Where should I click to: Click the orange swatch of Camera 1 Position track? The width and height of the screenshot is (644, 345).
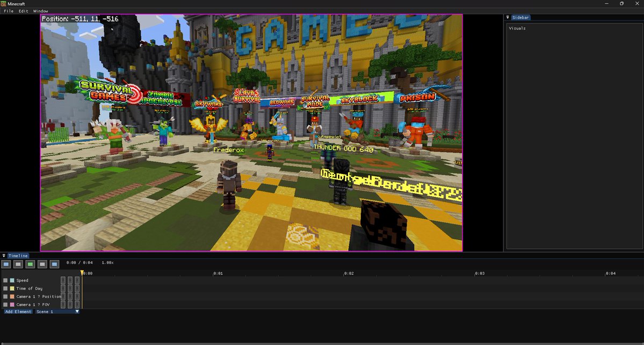click(x=12, y=297)
